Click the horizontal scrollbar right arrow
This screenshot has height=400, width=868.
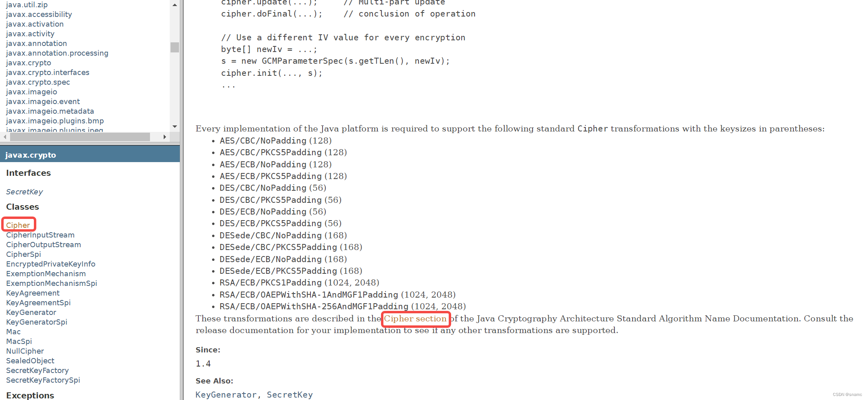click(x=165, y=137)
